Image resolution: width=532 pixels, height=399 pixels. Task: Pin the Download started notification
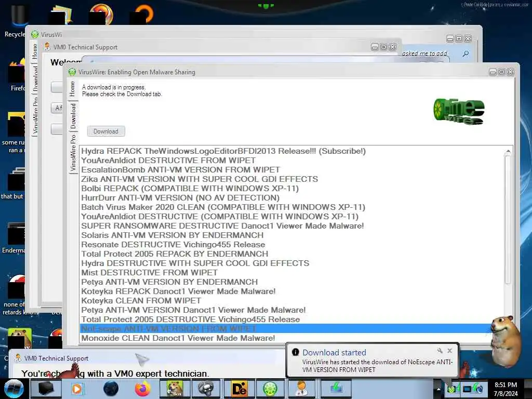(440, 351)
